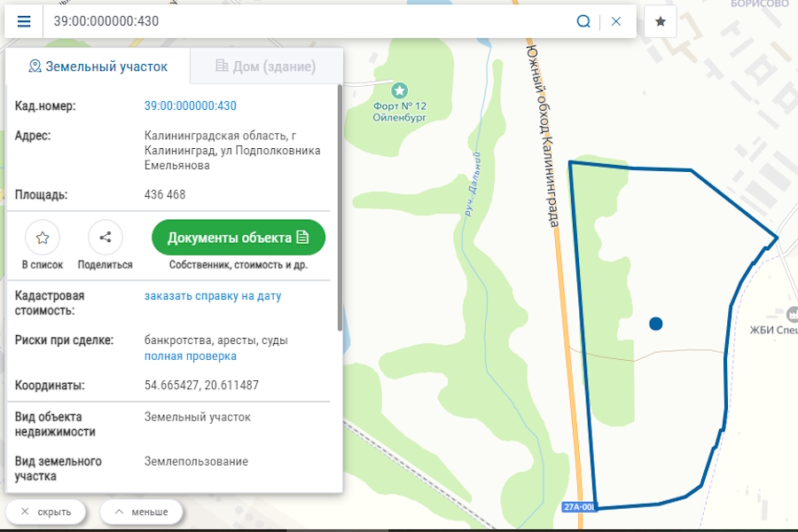Click the building icon on Дом (здание) tab
The width and height of the screenshot is (798, 532).
pos(220,65)
